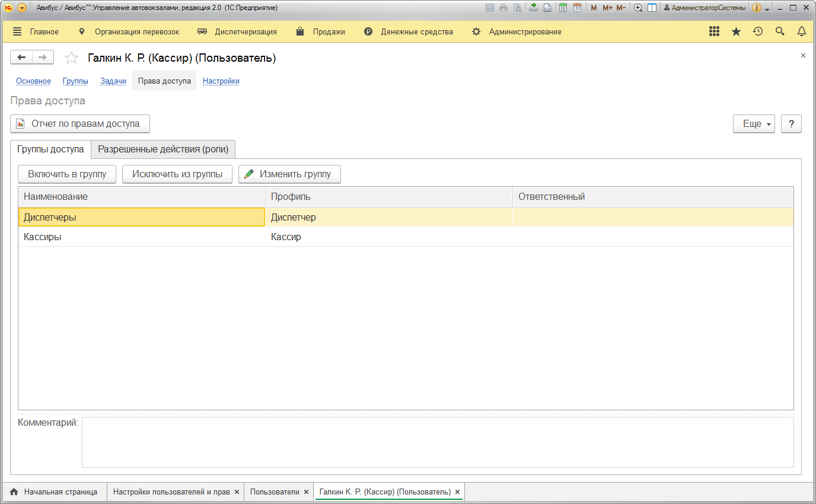Screen dimensions: 816x504
Task: Click the global search magnifier icon
Action: (x=780, y=31)
